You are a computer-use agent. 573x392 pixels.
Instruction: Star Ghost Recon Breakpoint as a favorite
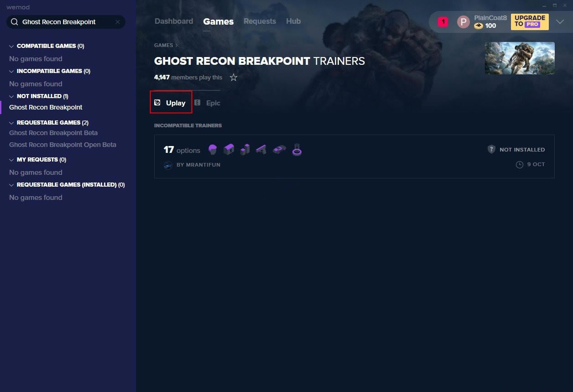234,78
